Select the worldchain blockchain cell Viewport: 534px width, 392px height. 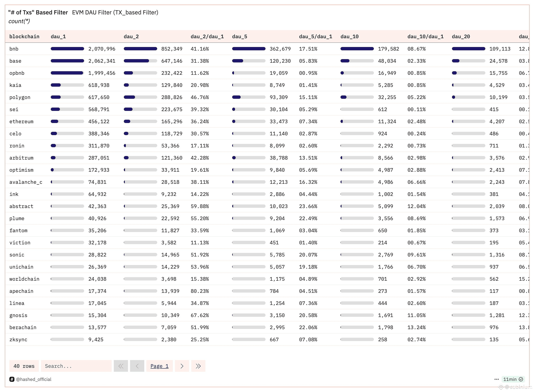tap(24, 279)
